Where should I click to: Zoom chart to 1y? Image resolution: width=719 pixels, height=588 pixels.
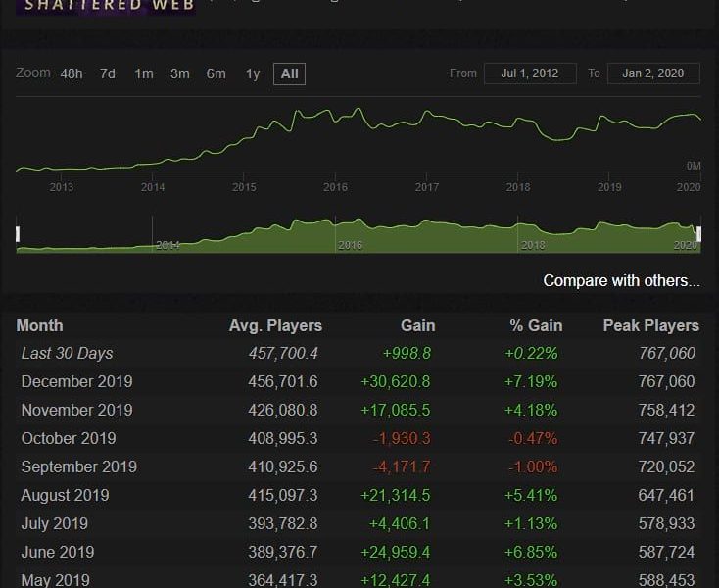pyautogui.click(x=253, y=73)
